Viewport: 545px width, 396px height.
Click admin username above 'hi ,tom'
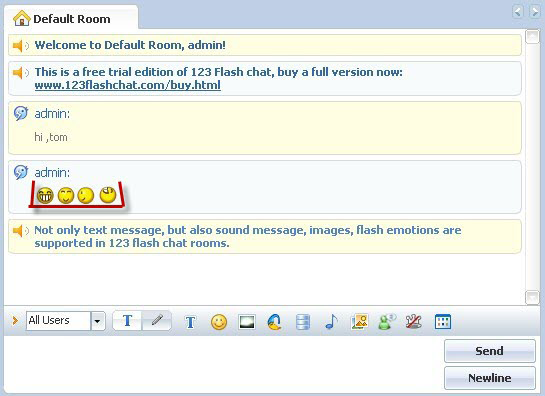tap(52, 114)
